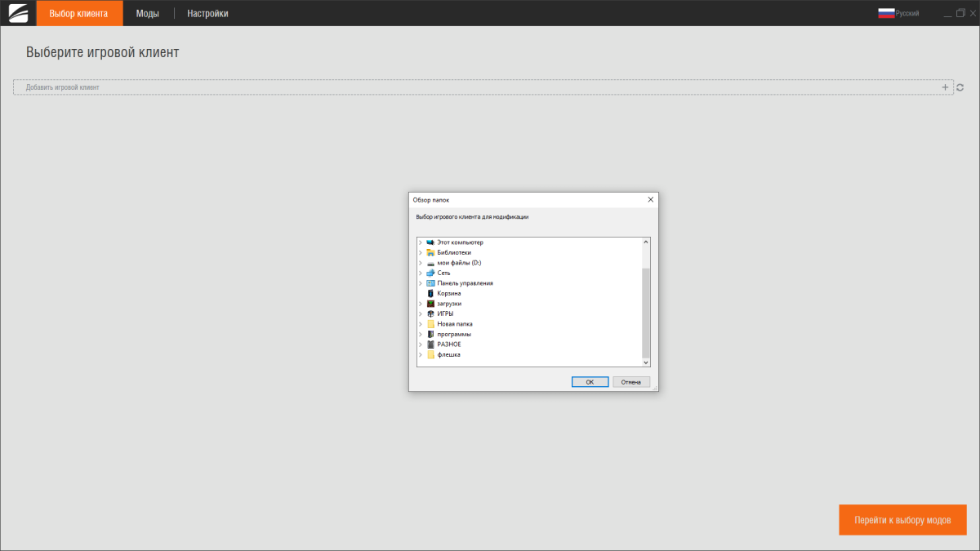Select the Новая папка label
Image resolution: width=980 pixels, height=551 pixels.
pyautogui.click(x=455, y=324)
